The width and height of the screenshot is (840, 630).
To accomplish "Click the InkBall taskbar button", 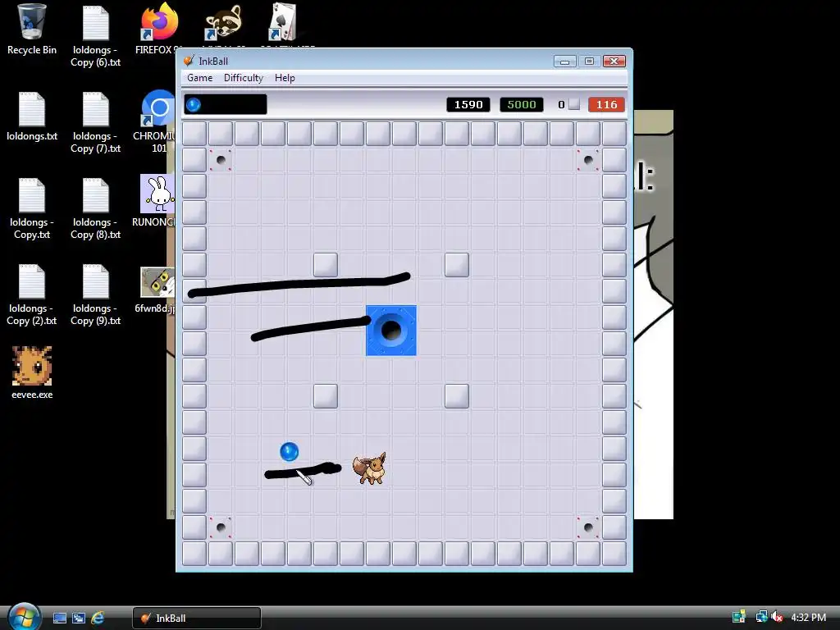I will (x=197, y=618).
